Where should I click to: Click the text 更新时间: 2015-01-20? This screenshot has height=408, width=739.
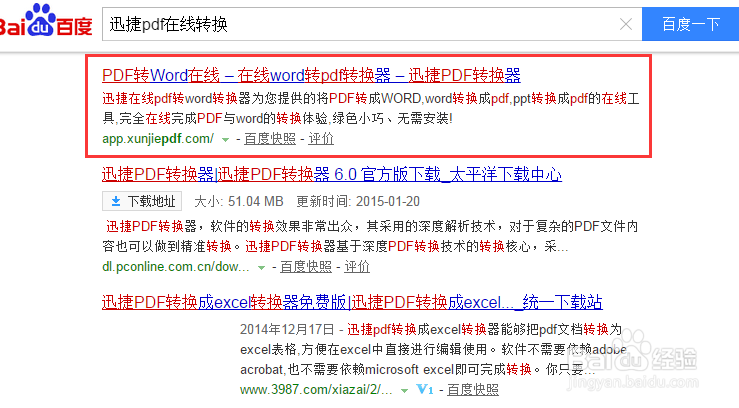358,202
